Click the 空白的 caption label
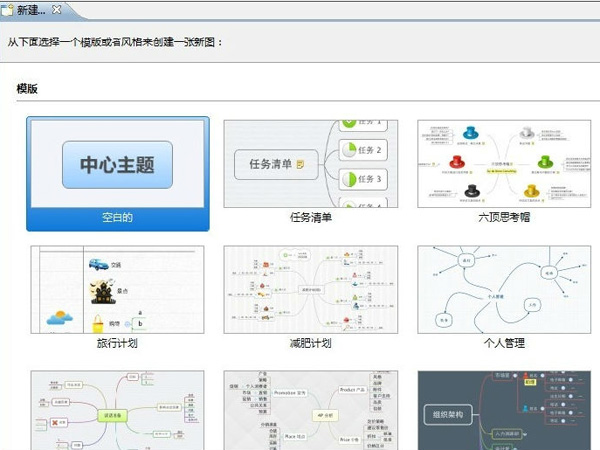This screenshot has height=450, width=600. 117,217
